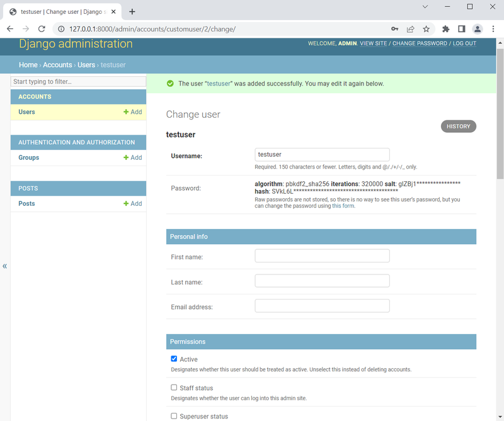504x421 pixels.
Task: Open Posts in the sidebar
Action: [26, 203]
